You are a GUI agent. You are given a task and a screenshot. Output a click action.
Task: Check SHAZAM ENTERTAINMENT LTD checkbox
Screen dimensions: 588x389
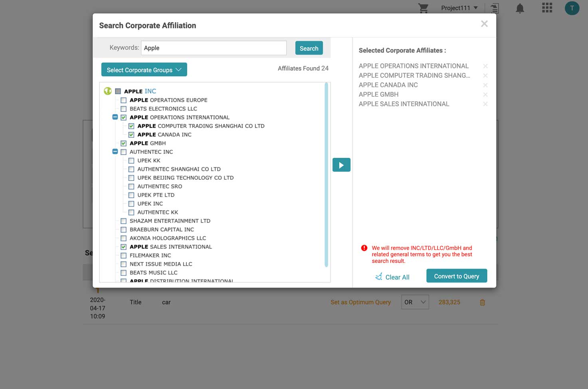[x=123, y=221]
